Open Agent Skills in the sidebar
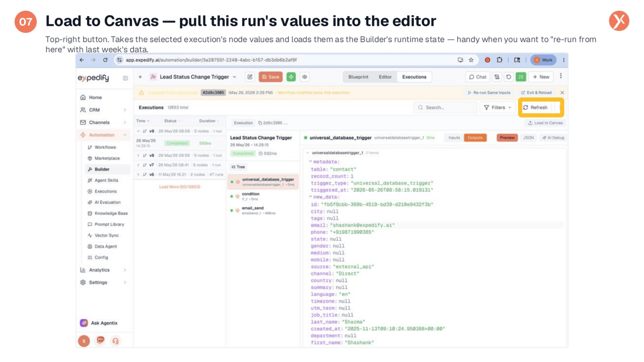The height and width of the screenshot is (362, 644). click(x=106, y=180)
